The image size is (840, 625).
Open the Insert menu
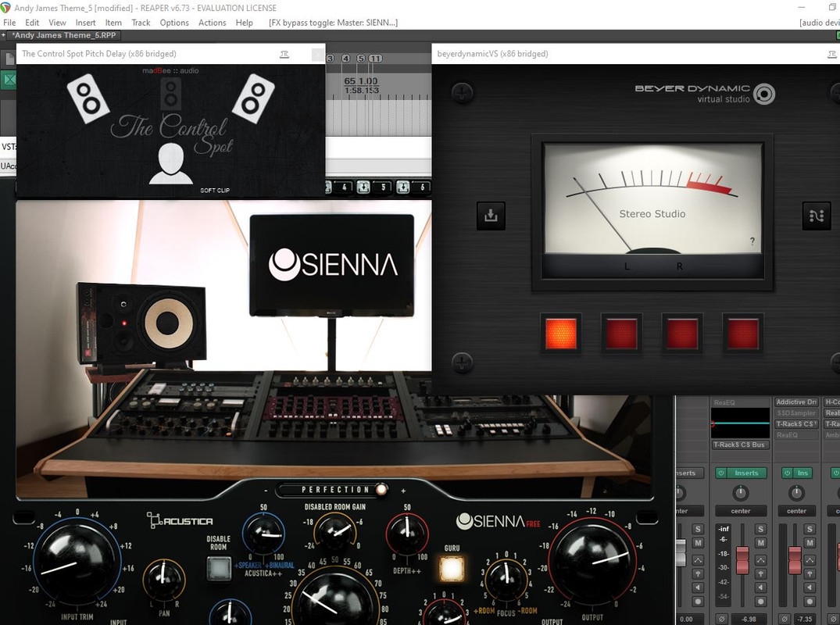click(86, 23)
